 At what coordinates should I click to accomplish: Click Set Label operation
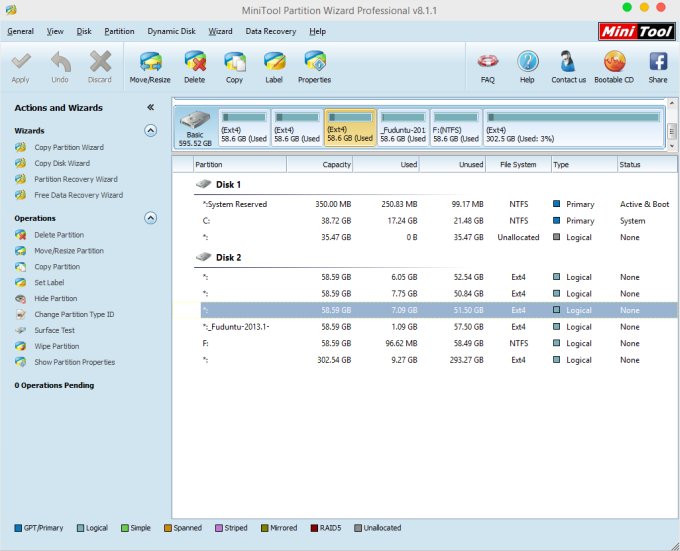coord(49,283)
